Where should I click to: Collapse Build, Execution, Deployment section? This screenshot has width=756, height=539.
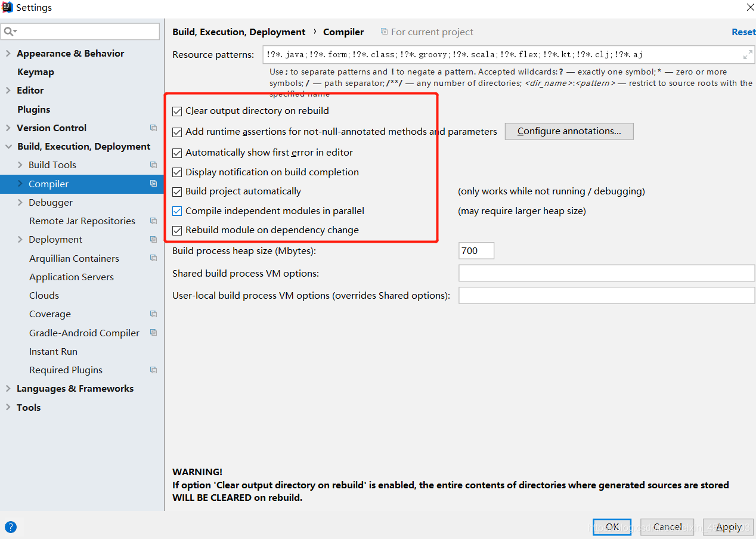click(x=8, y=146)
